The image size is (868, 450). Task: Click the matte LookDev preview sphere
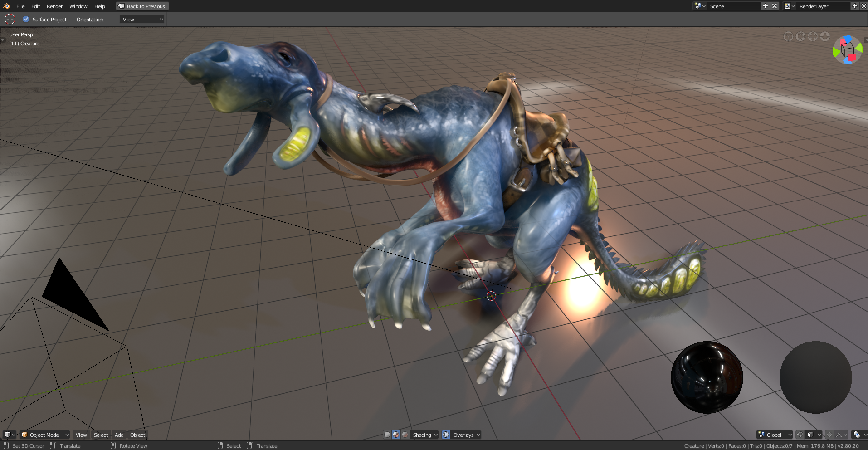pyautogui.click(x=815, y=377)
